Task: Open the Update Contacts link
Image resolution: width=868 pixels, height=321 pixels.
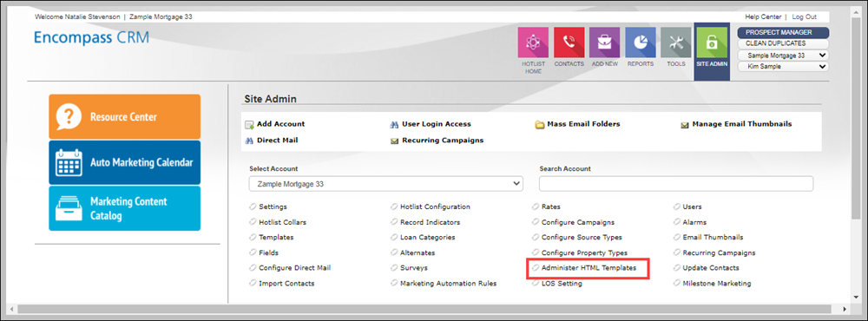Action: (x=711, y=268)
